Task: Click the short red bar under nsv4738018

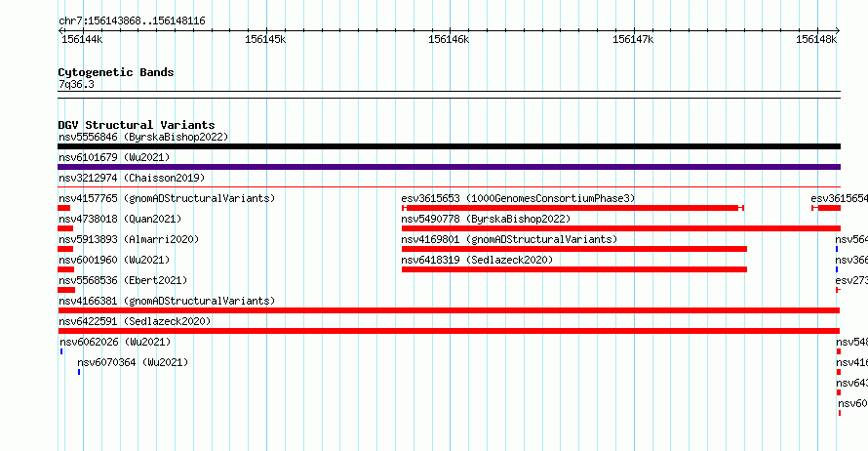Action: click(65, 228)
